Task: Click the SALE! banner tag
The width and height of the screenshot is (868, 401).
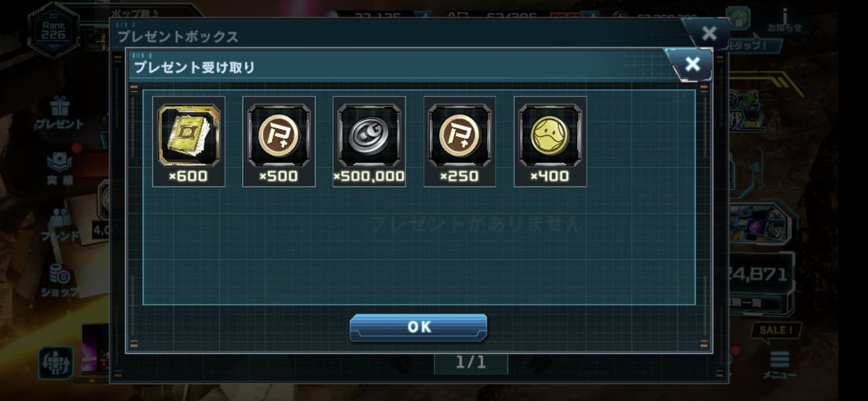Action: [776, 331]
